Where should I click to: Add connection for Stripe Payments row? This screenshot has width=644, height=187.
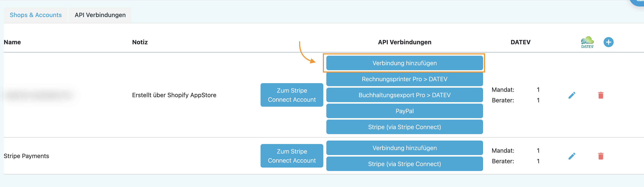pyautogui.click(x=404, y=148)
